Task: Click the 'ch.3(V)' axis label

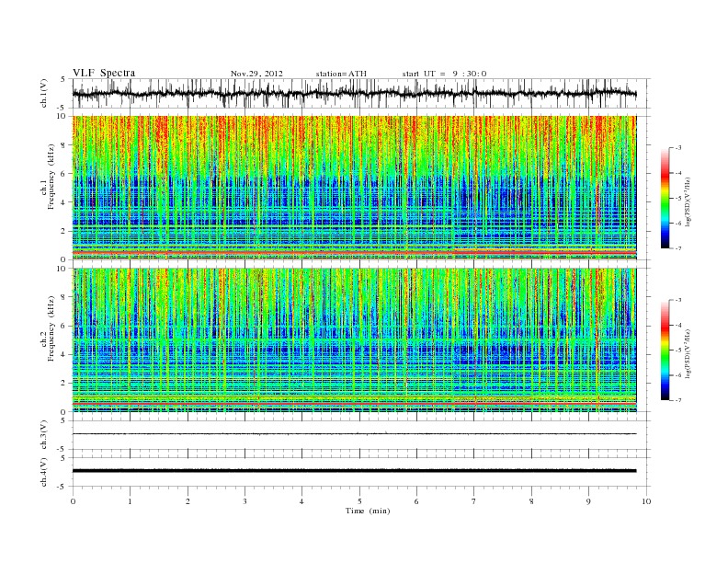Action: [x=44, y=435]
